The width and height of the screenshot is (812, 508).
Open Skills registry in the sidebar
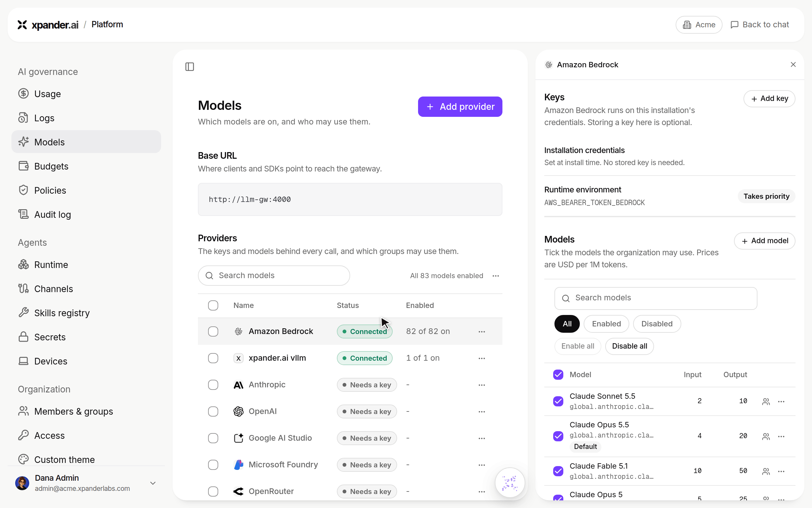[86, 313]
